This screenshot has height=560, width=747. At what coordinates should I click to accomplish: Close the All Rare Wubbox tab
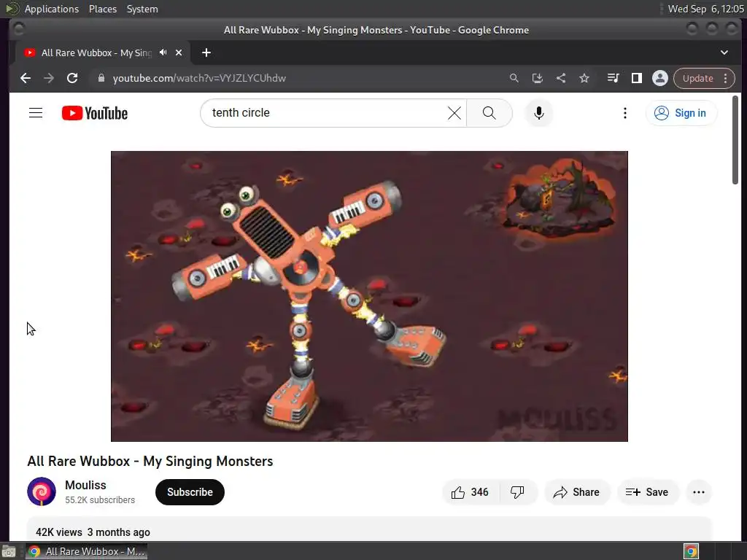pyautogui.click(x=179, y=52)
